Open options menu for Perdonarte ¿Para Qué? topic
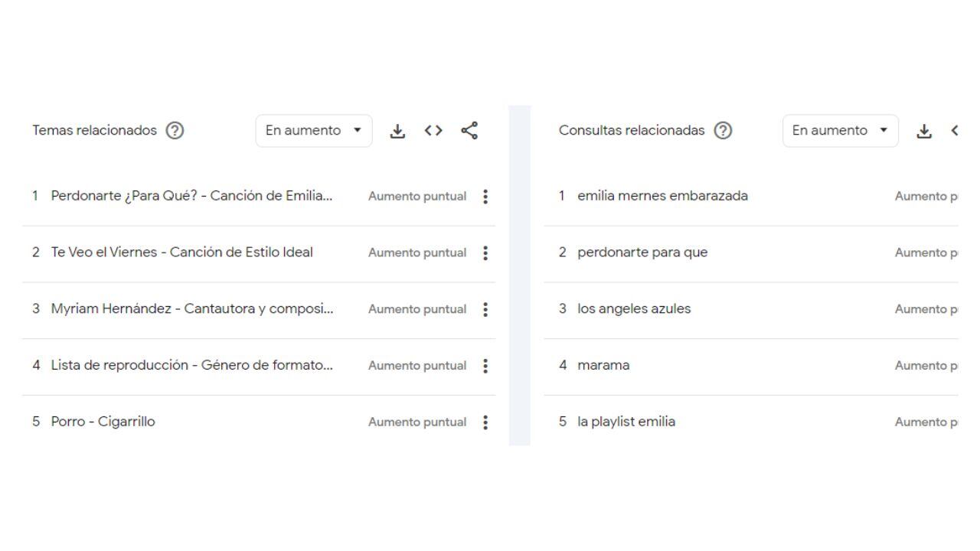Screen dimensions: 980x551 [x=485, y=197]
